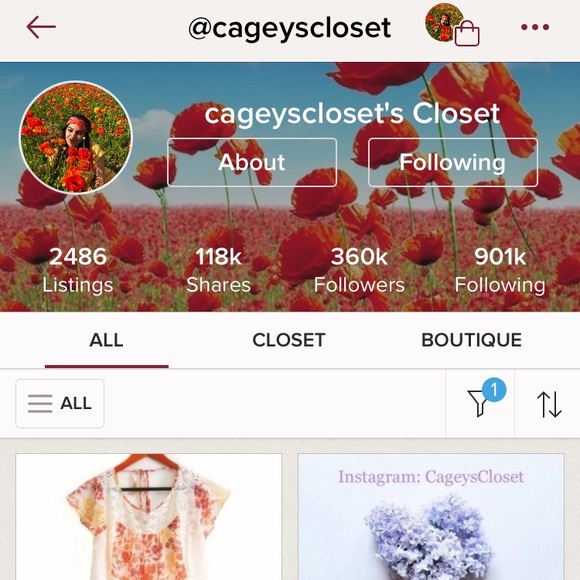The width and height of the screenshot is (580, 580).
Task: Switch to the CLOSET tab
Action: pos(289,340)
